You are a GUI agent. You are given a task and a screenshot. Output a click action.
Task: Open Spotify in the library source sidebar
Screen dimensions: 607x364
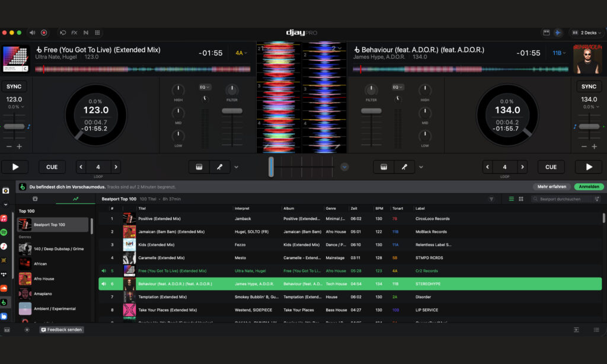tap(4, 232)
